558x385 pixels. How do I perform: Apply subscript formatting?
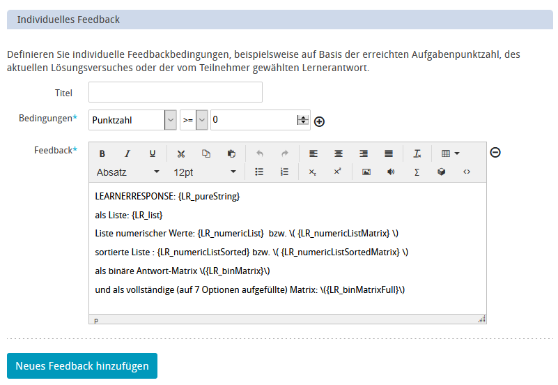[312, 172]
